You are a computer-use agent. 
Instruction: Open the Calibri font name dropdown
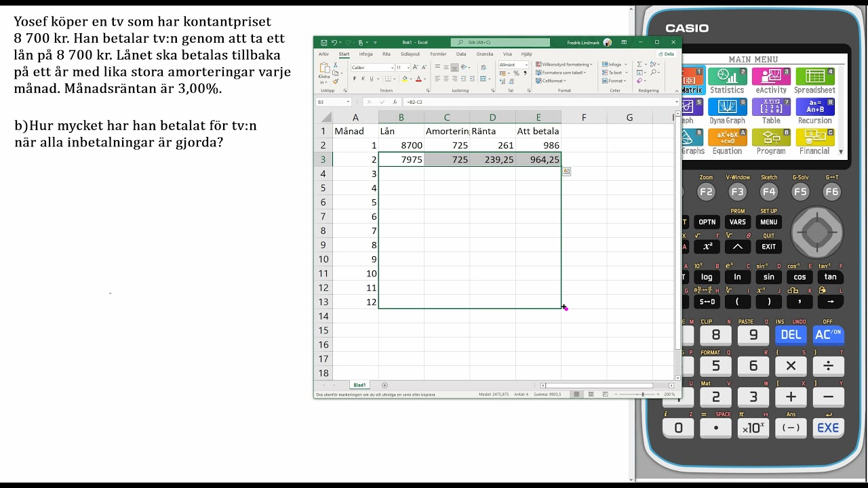pos(392,68)
